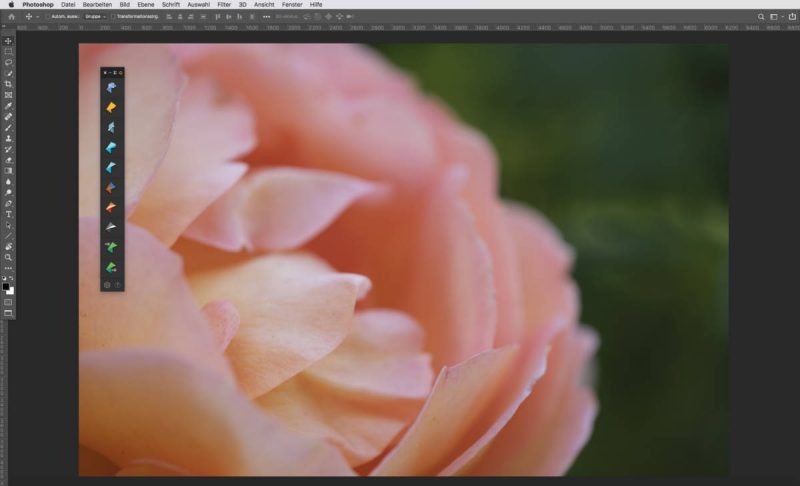
Task: Open the Move tool preset picker arrow
Action: [x=37, y=17]
